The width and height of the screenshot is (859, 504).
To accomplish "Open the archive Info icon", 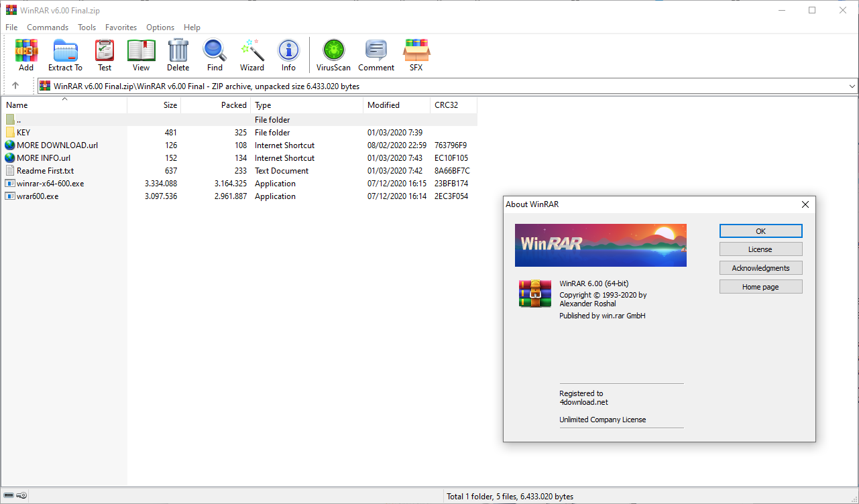I will 288,50.
